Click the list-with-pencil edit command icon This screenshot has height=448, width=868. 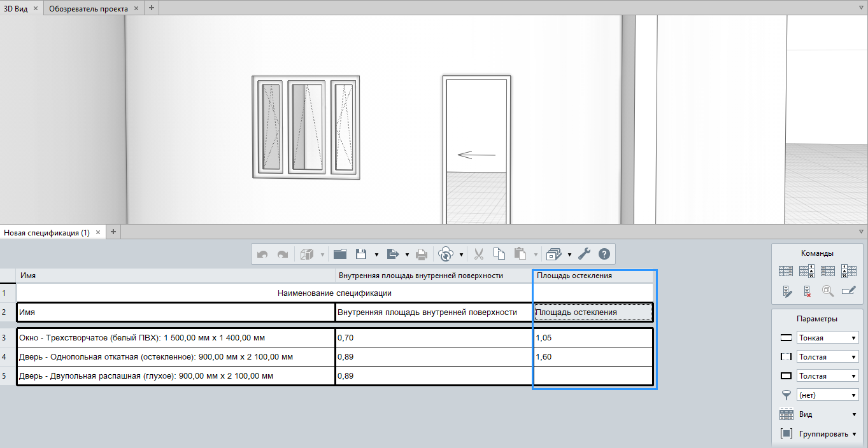pyautogui.click(x=786, y=291)
